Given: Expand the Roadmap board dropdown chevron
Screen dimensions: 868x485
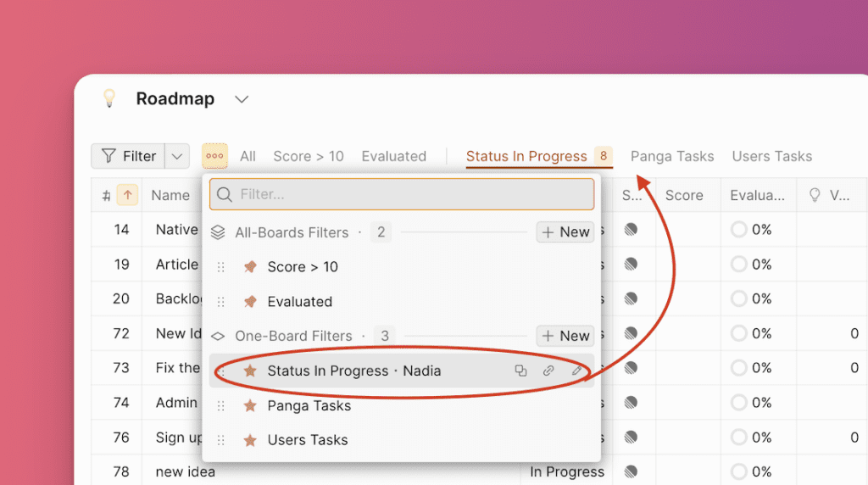Looking at the screenshot, I should pos(242,99).
